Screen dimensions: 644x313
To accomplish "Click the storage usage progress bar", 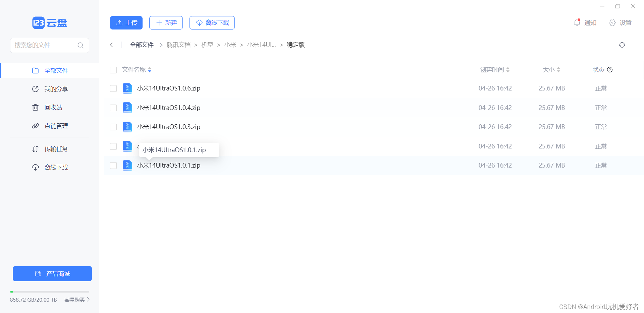I will click(50, 292).
